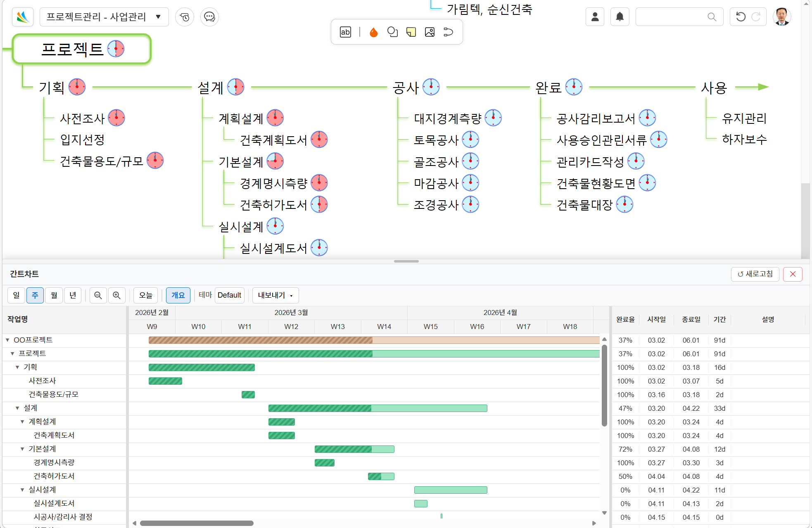This screenshot has width=812, height=528.
Task: Switch the Gantt view to 일
Action: click(16, 295)
